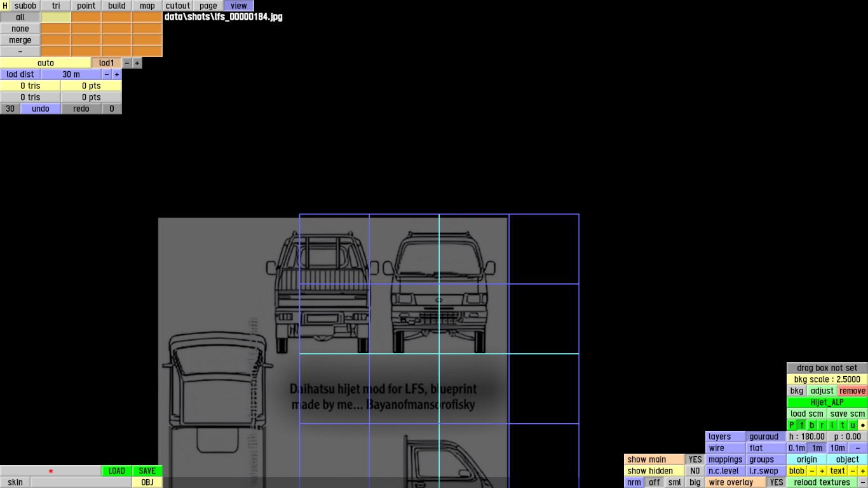Viewport: 868px width, 488px height.
Task: Click the bkg scale 2.5000 value
Action: coord(827,379)
